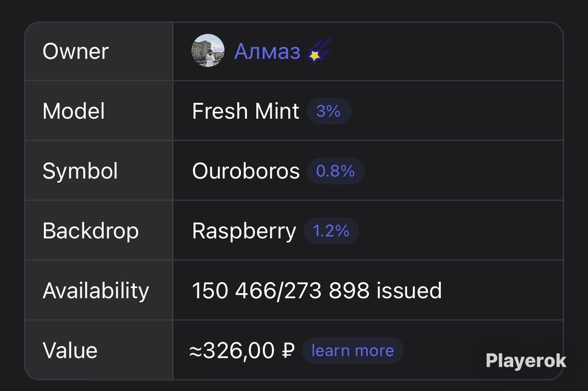Viewport: 588px width, 391px height.
Task: Open the owner's profile photo avatar
Action: click(208, 50)
